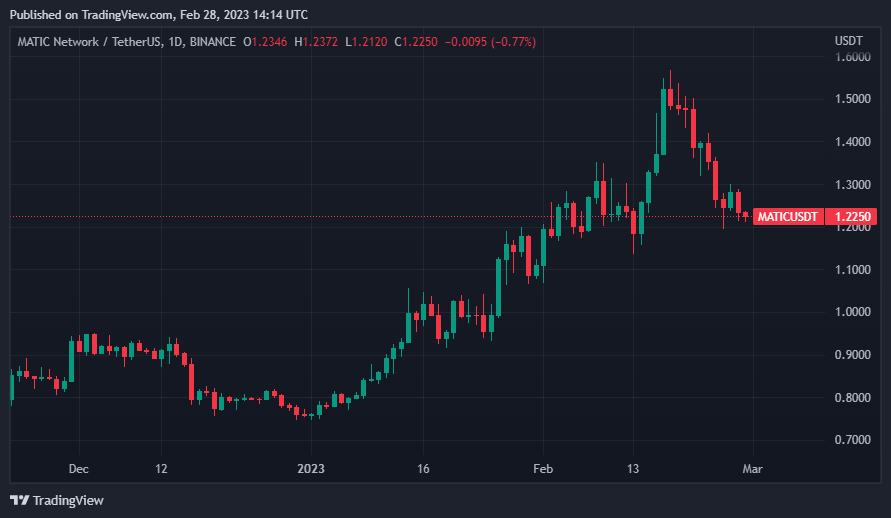Click the red 1.2250 current price tag

855,216
